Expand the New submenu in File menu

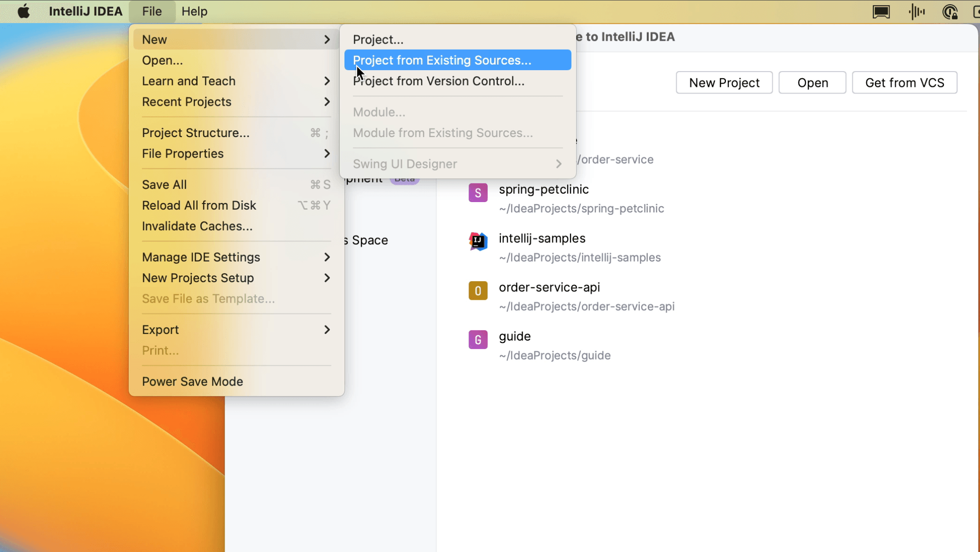click(x=236, y=39)
